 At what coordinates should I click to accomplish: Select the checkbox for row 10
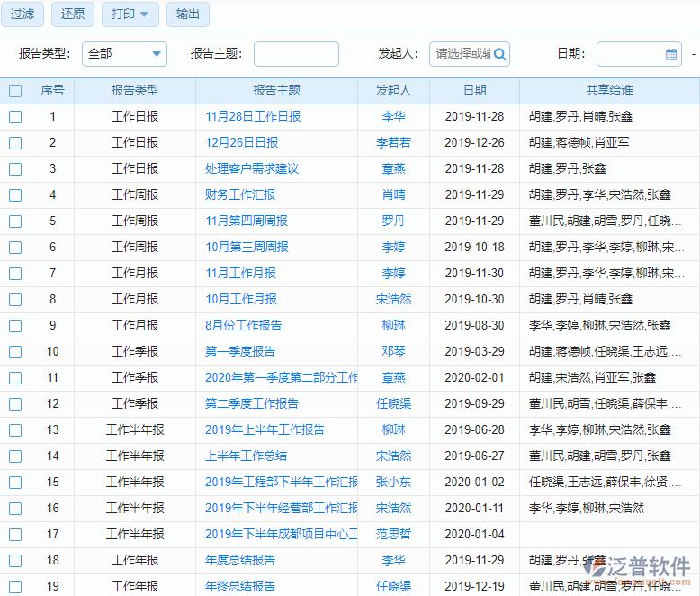tap(15, 352)
